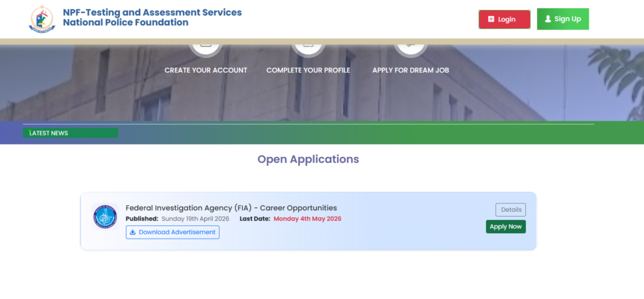Click the National Police Foundation logo
The height and width of the screenshot is (299, 644).
click(x=42, y=19)
